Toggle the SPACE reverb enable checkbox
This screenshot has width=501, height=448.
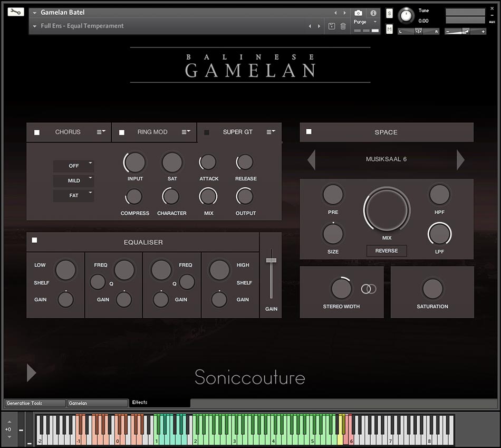pyautogui.click(x=309, y=131)
